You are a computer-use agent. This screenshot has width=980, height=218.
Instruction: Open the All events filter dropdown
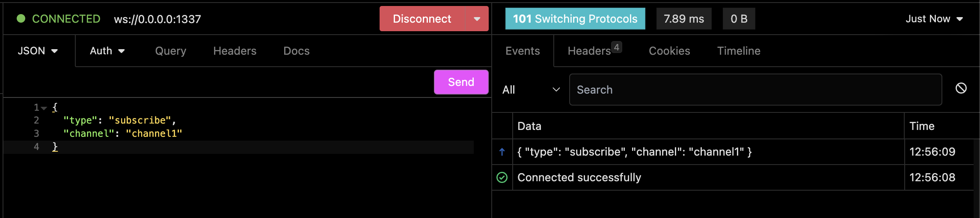531,90
